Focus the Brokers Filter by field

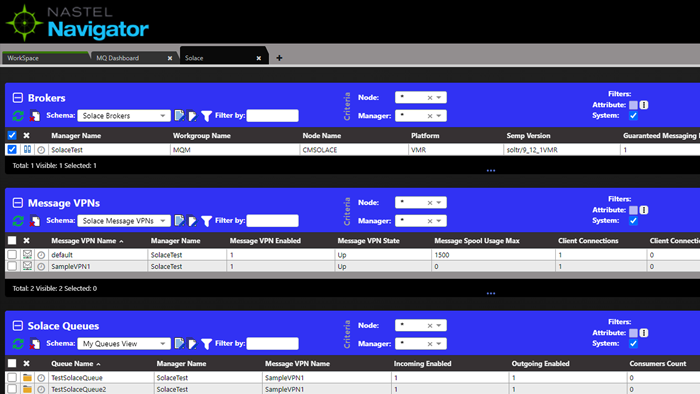point(272,116)
